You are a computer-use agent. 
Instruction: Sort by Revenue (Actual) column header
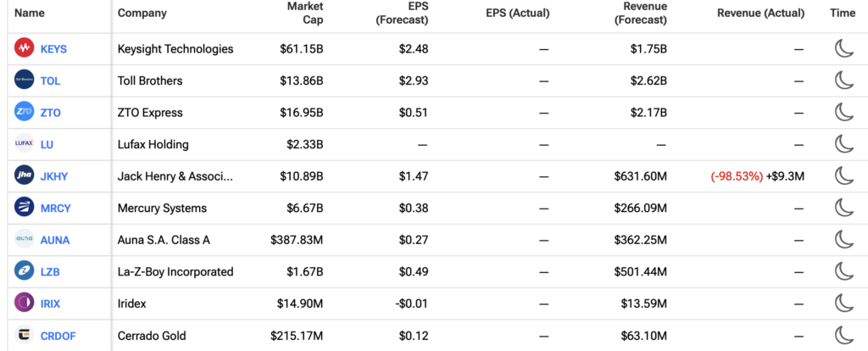pos(760,14)
